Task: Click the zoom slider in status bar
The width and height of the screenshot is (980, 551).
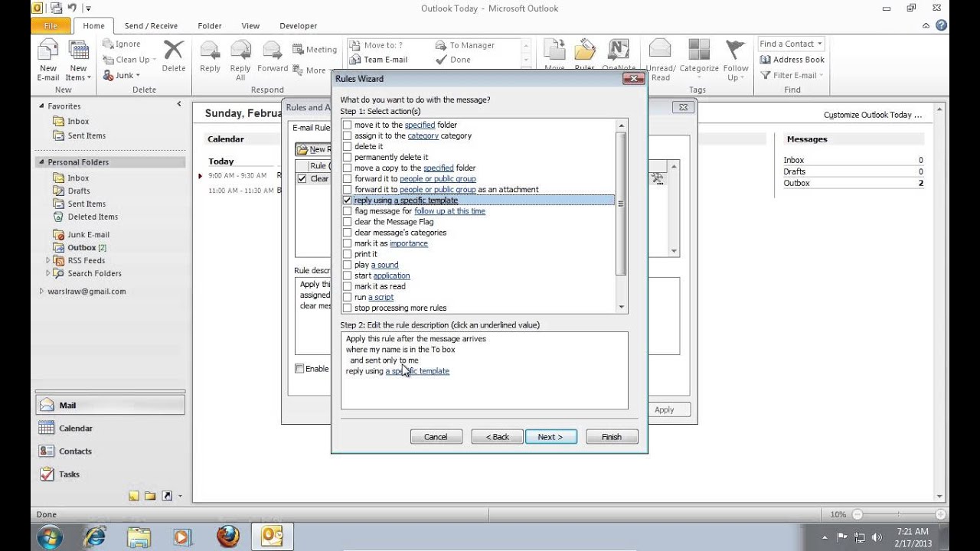Action: [x=899, y=515]
